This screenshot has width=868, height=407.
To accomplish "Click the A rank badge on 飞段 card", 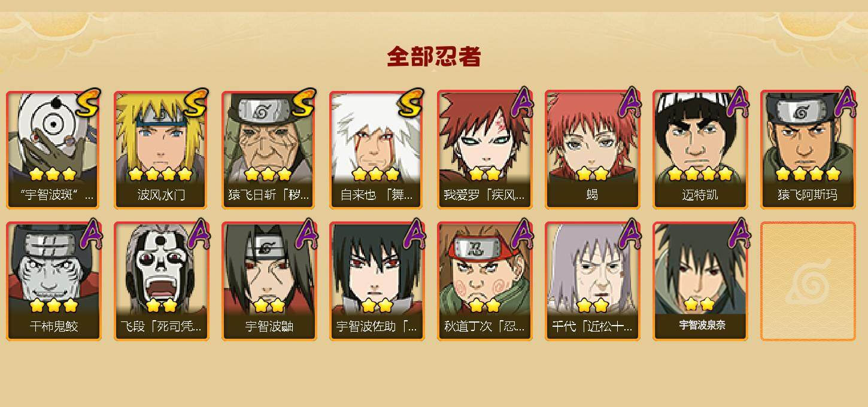I will pos(199,233).
